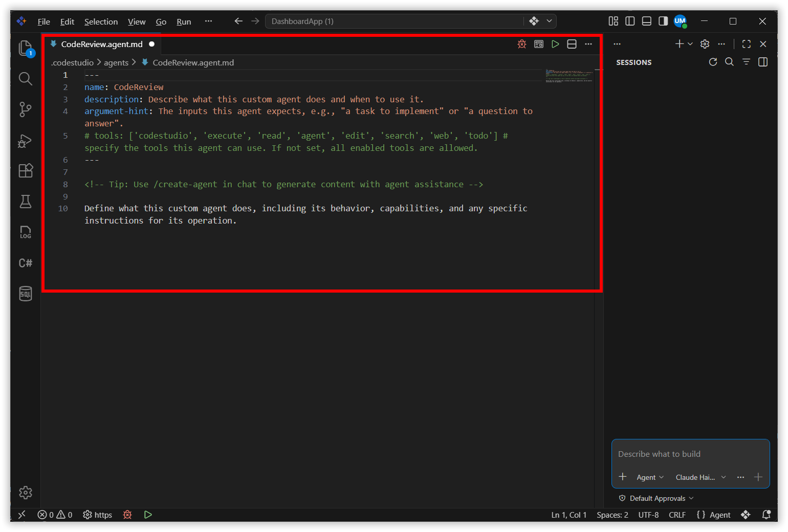Open the Explorer view in activity bar

point(26,48)
